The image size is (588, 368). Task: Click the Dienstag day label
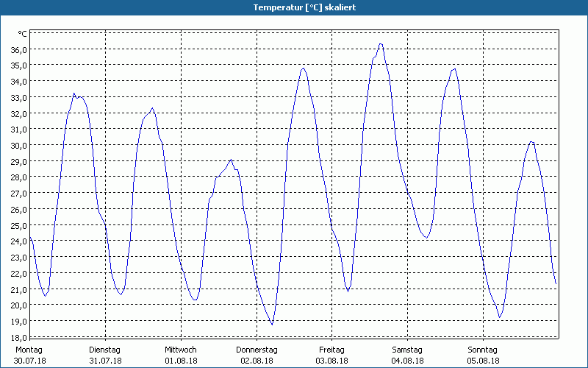coord(104,350)
